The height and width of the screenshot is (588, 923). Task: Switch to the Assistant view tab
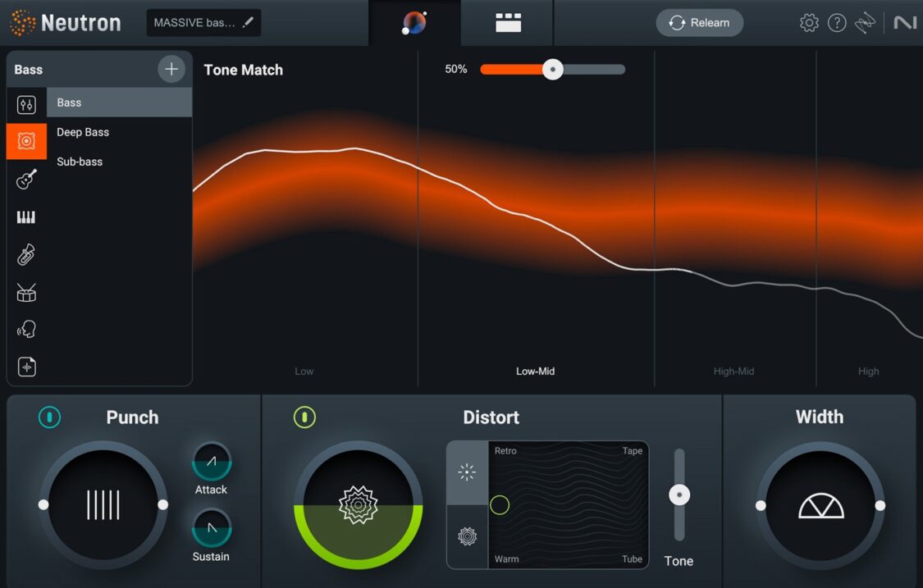click(414, 23)
